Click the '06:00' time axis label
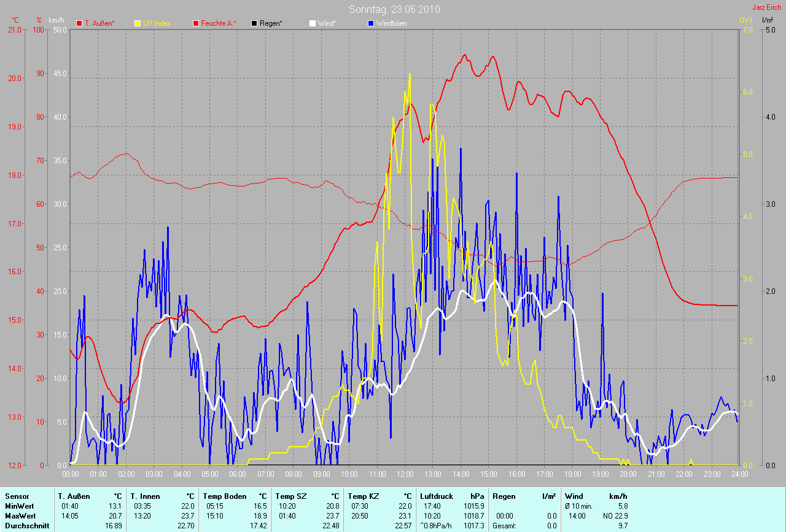 click(x=238, y=474)
